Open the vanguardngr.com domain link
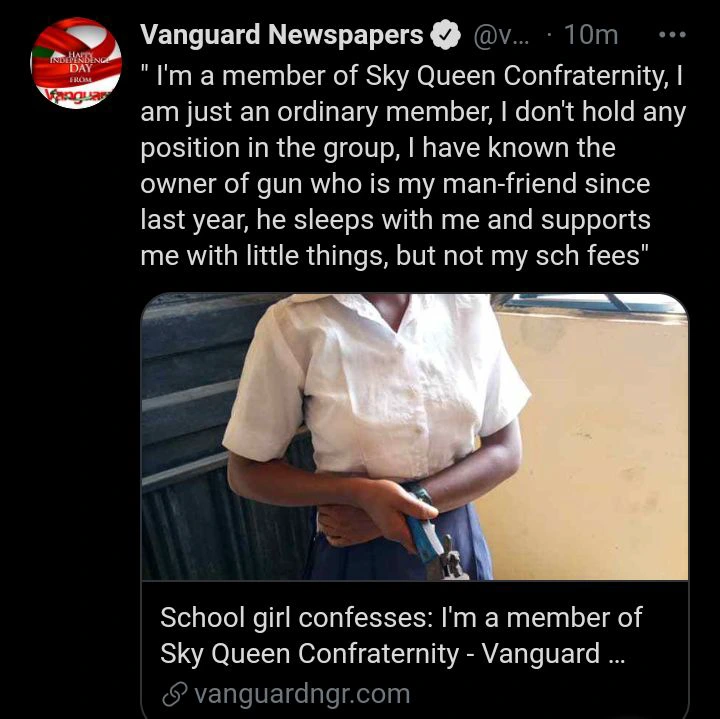The image size is (720, 719). 302,694
